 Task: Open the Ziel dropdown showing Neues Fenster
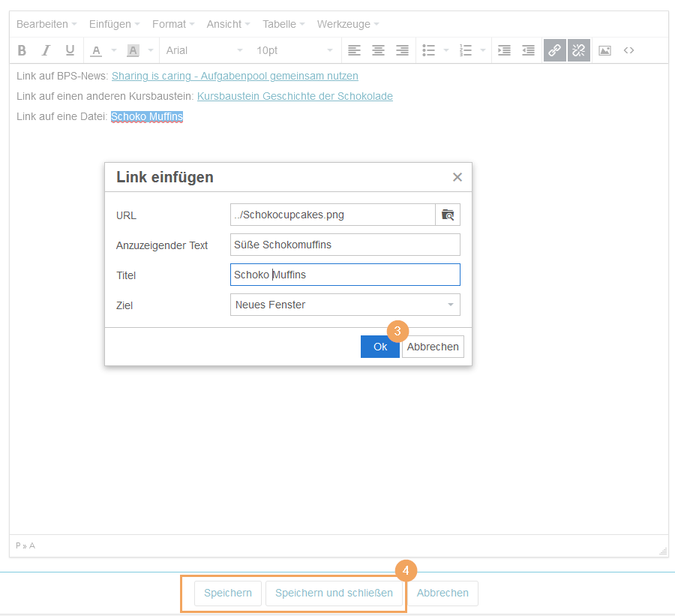tap(345, 305)
